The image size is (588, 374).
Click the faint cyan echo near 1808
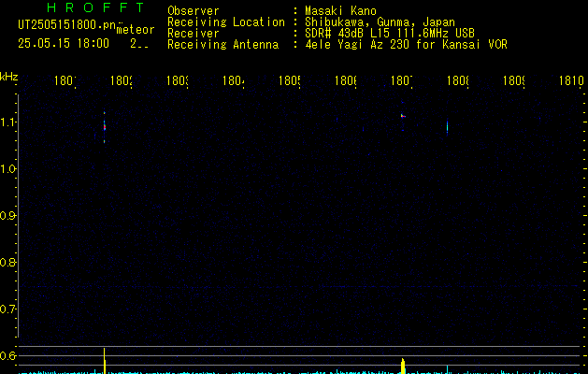(447, 127)
